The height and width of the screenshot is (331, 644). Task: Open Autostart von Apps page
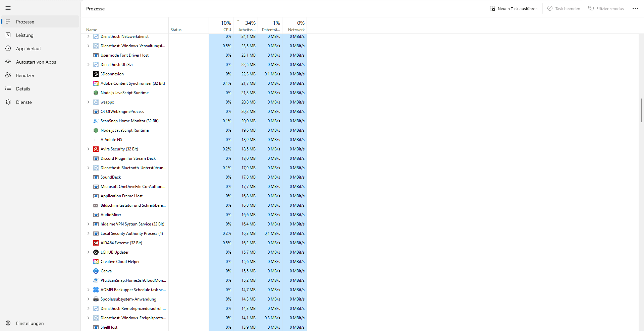[40, 62]
